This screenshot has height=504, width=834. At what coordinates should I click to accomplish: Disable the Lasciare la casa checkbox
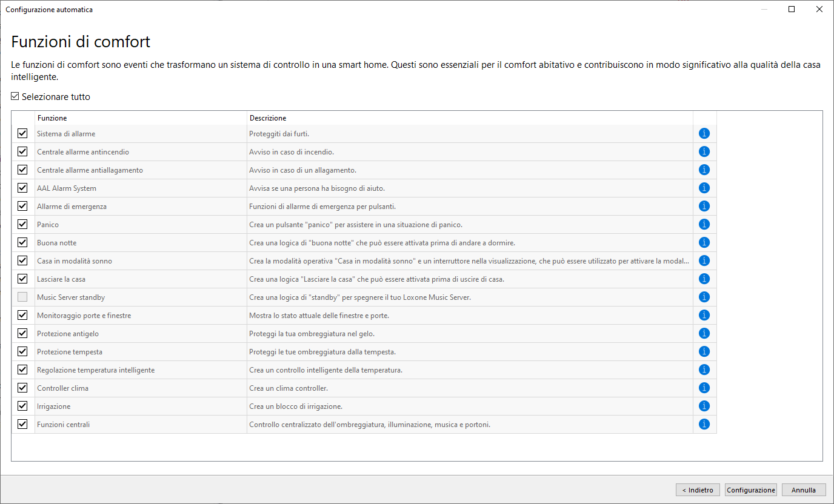click(x=22, y=279)
